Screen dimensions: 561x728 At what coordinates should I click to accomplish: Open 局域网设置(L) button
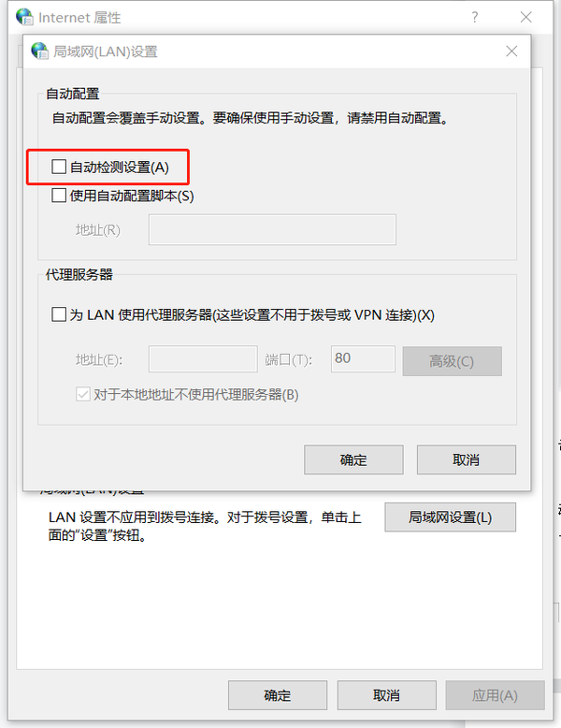(450, 517)
